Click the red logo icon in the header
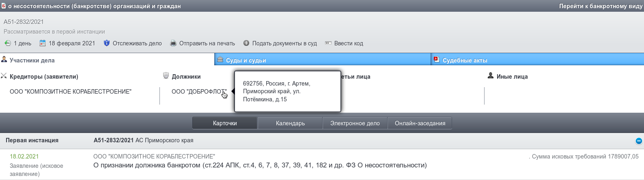 [x=4, y=6]
